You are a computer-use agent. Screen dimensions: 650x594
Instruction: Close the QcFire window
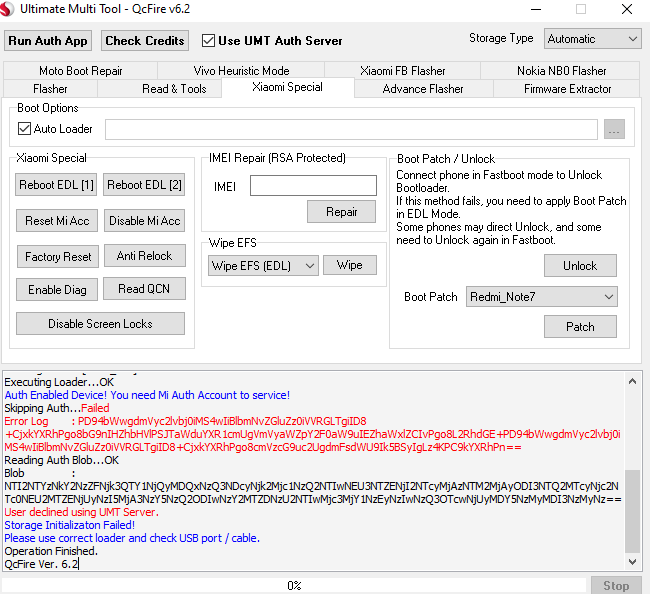(x=627, y=9)
